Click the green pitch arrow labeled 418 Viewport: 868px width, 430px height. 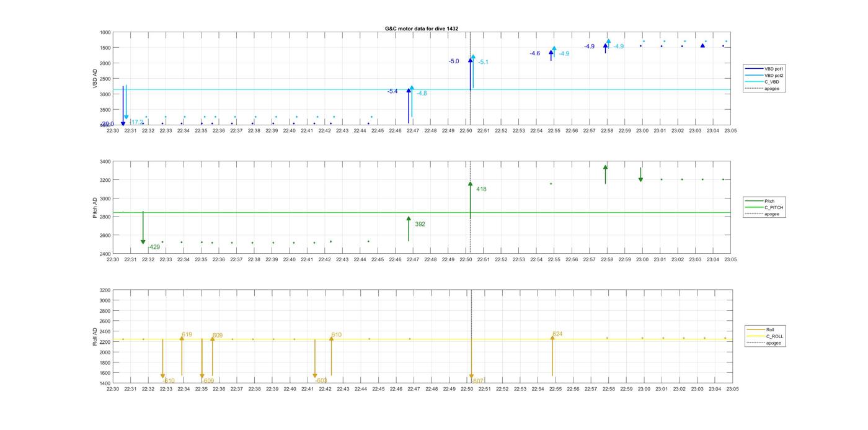tap(470, 200)
